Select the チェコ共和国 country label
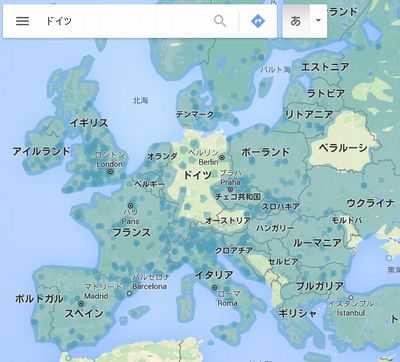This screenshot has height=362, width=400. (x=238, y=196)
